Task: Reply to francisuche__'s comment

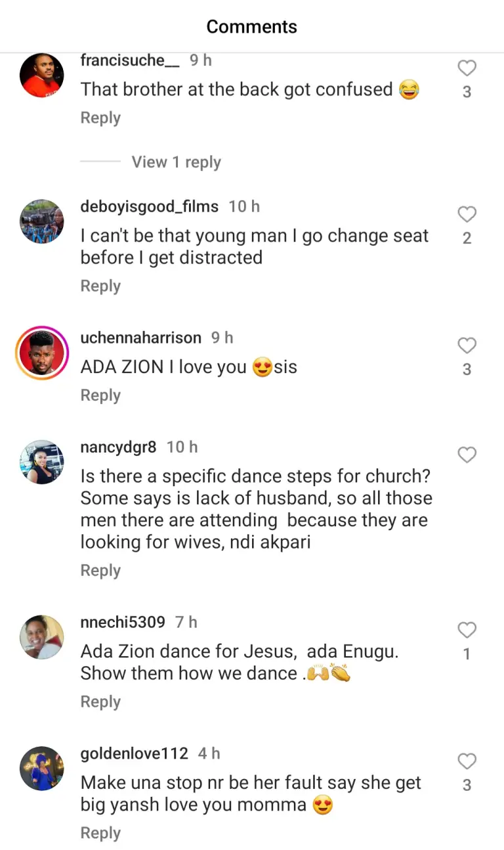Action: click(100, 118)
